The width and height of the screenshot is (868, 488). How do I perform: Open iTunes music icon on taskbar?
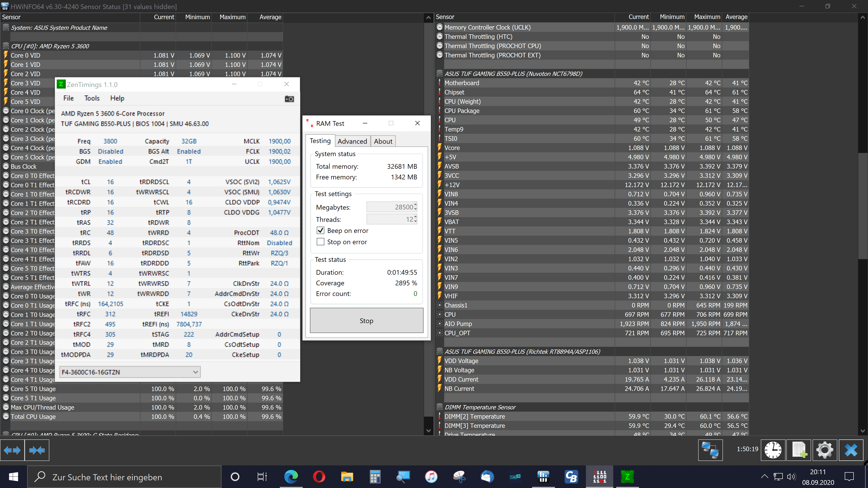click(x=431, y=477)
